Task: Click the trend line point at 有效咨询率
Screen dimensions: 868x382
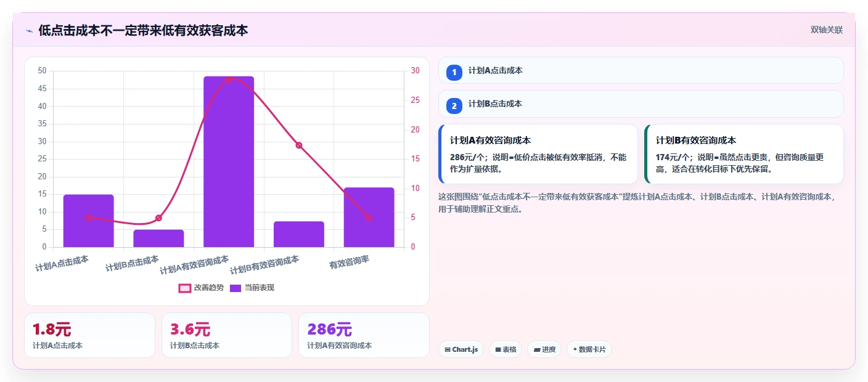Action: (369, 217)
